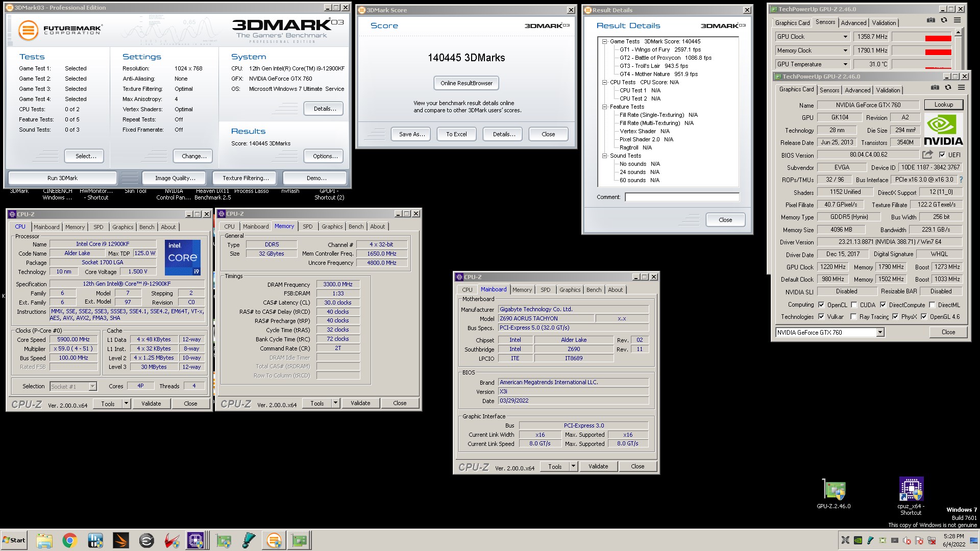The width and height of the screenshot is (980, 551).
Task: Toggle the OpenGL 4.6 checkbox
Action: 924,317
